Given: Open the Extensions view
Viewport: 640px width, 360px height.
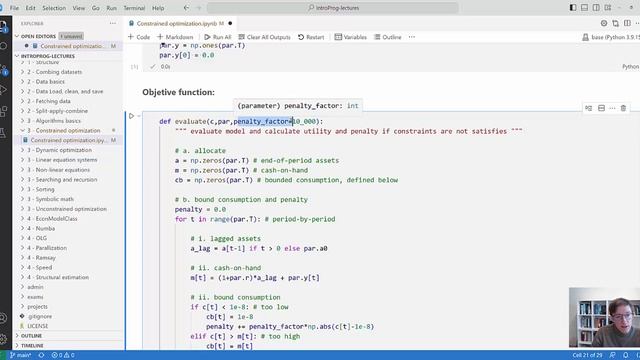Looking at the screenshot, I should pos(3,111).
